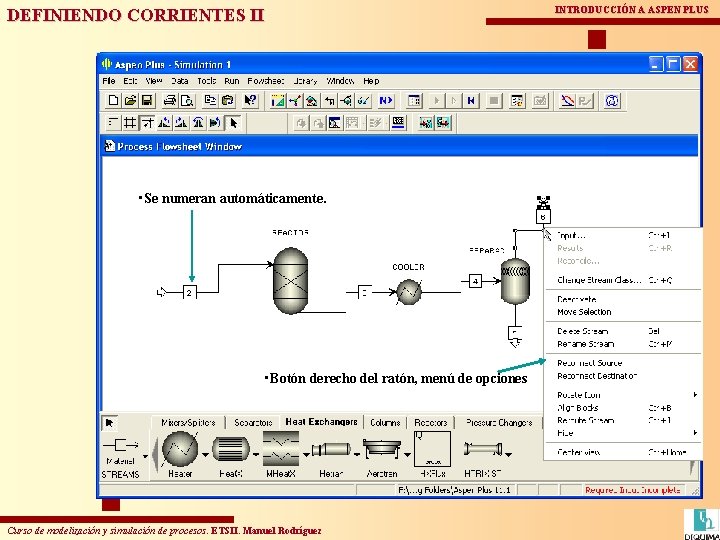Click the Data Browser window icon
Screen dimensions: 720x540
pyautogui.click(x=414, y=100)
